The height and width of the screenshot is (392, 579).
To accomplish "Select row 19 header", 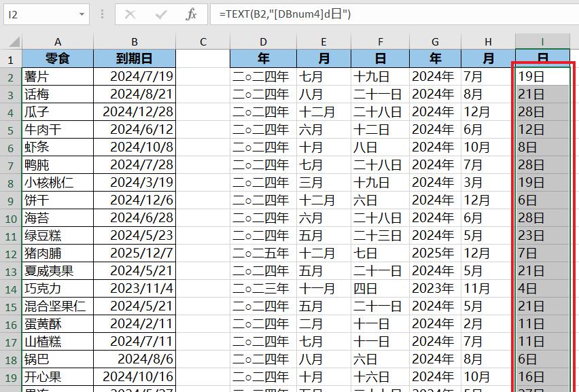I will coord(11,378).
